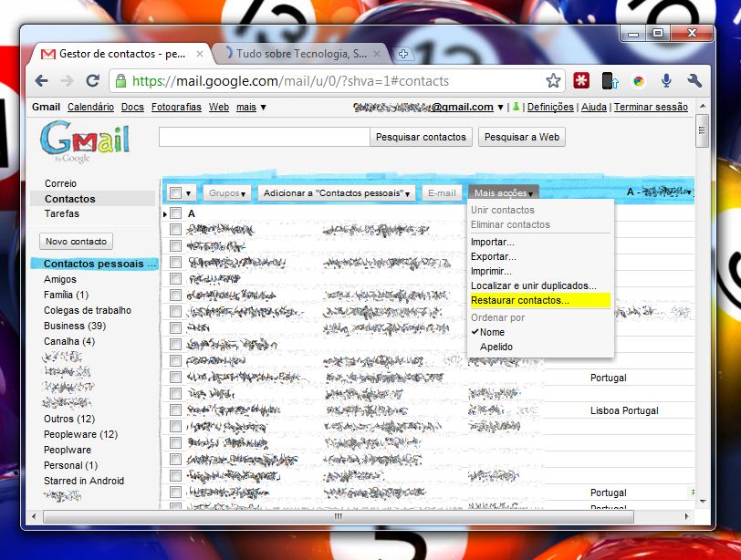Viewport: 741px width, 560px height.
Task: Go back with the browser back arrow
Action: [x=42, y=81]
